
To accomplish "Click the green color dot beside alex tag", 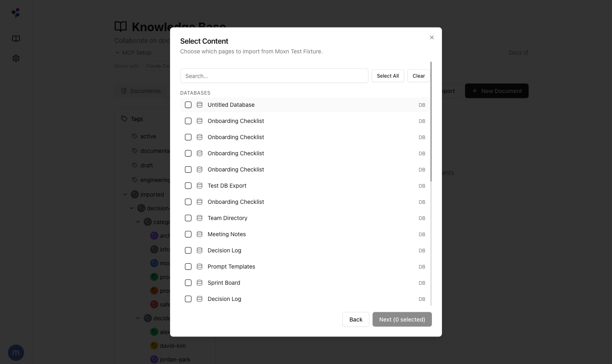I will click(154, 332).
